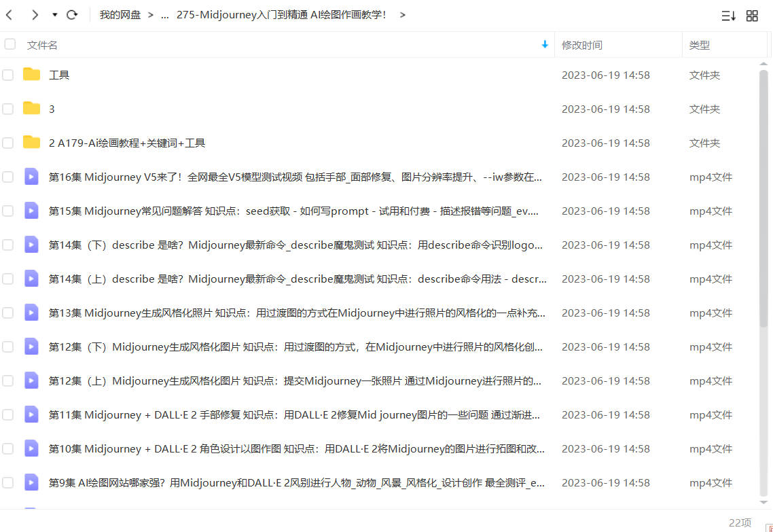Expand the chevron after the current folder name
The width and height of the screenshot is (773, 532).
403,15
